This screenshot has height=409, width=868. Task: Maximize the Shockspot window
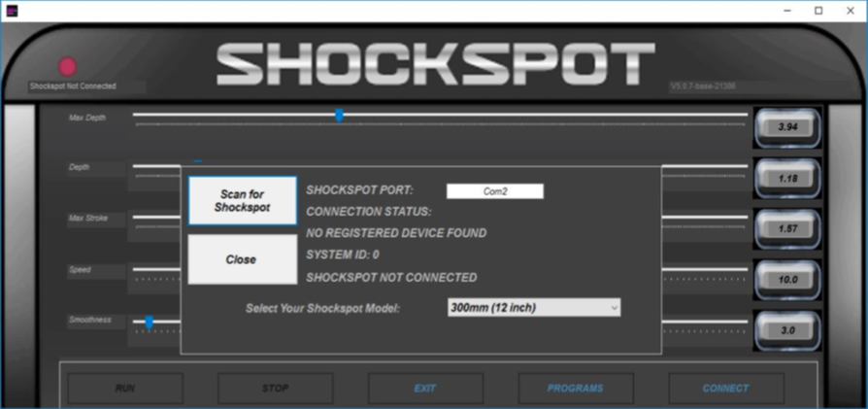click(818, 11)
